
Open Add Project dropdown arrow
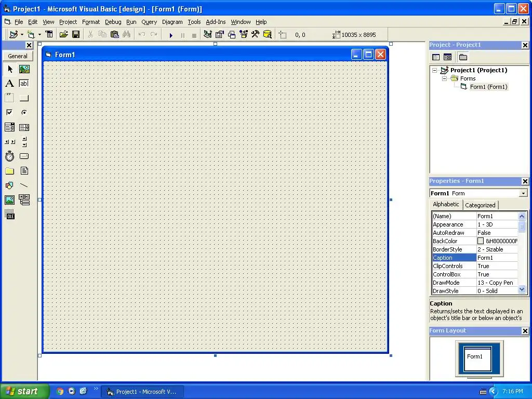[22, 35]
